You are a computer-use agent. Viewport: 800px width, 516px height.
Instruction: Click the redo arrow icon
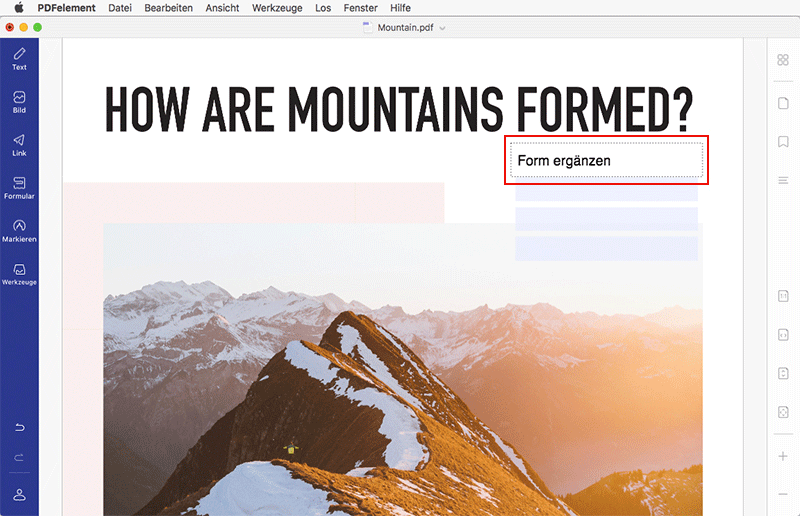pos(19,457)
